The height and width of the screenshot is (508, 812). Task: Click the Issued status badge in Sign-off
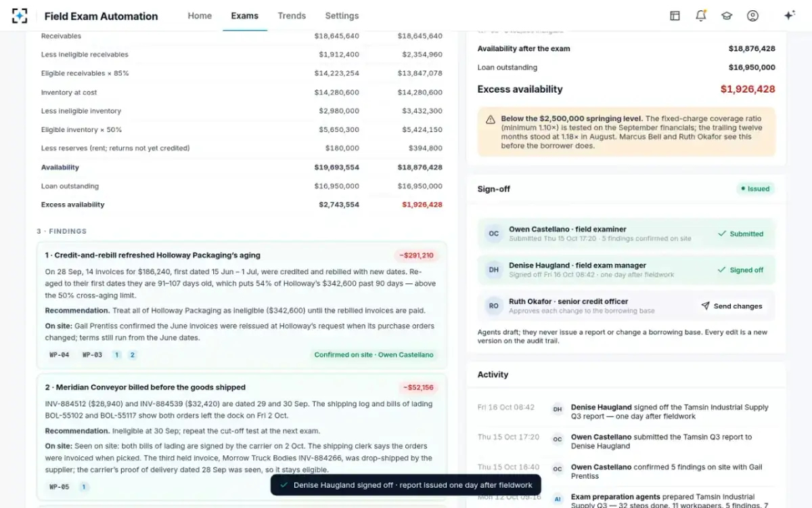[x=755, y=189]
